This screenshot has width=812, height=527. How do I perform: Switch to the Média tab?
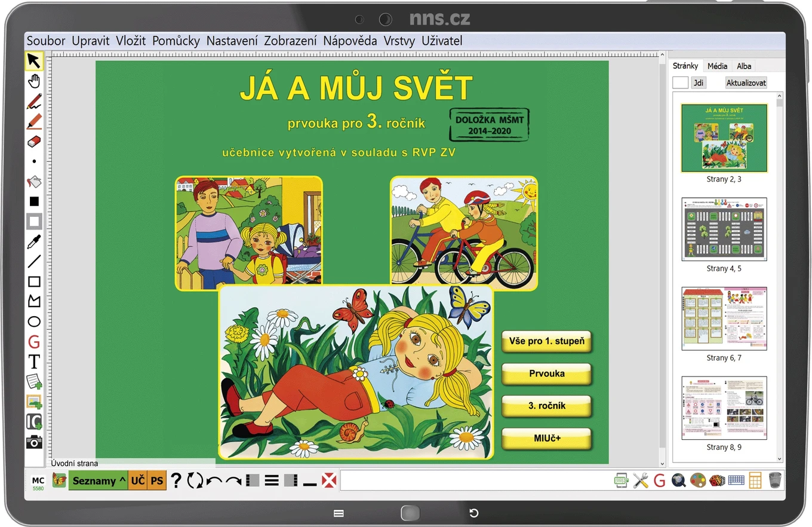point(717,66)
